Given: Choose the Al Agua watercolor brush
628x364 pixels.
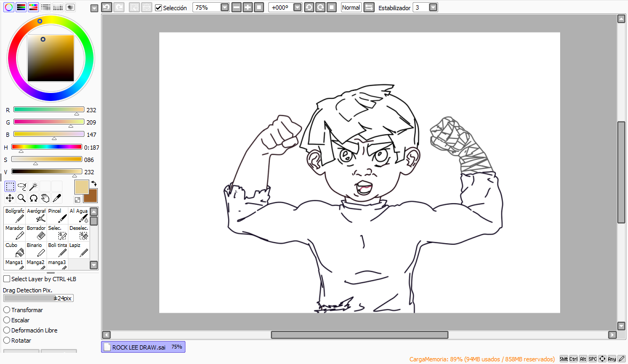Looking at the screenshot, I should coord(79,215).
